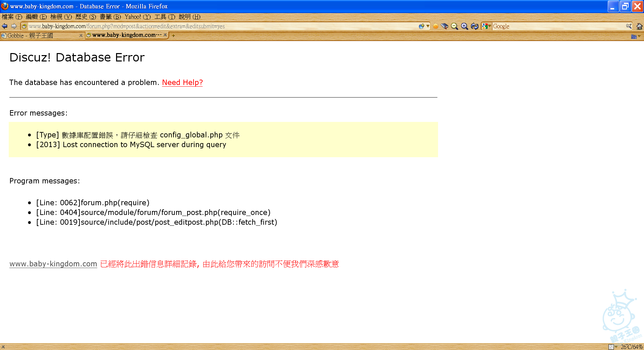Open the Google search engine selector dropdown

[x=486, y=26]
